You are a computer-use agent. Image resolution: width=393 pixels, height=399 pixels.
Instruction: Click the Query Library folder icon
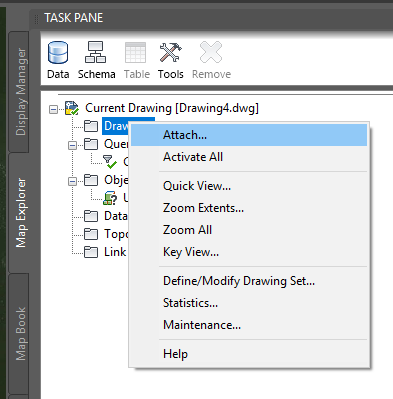[91, 144]
